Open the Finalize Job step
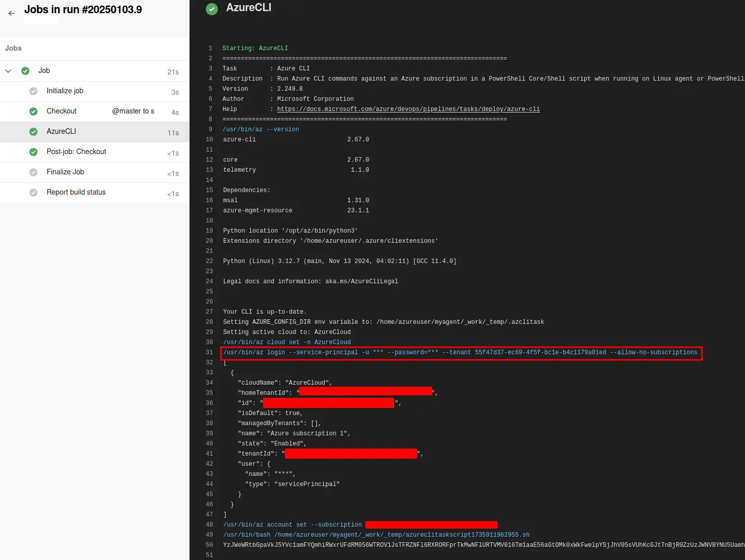Viewport: 745px width, 560px height. (x=94, y=172)
